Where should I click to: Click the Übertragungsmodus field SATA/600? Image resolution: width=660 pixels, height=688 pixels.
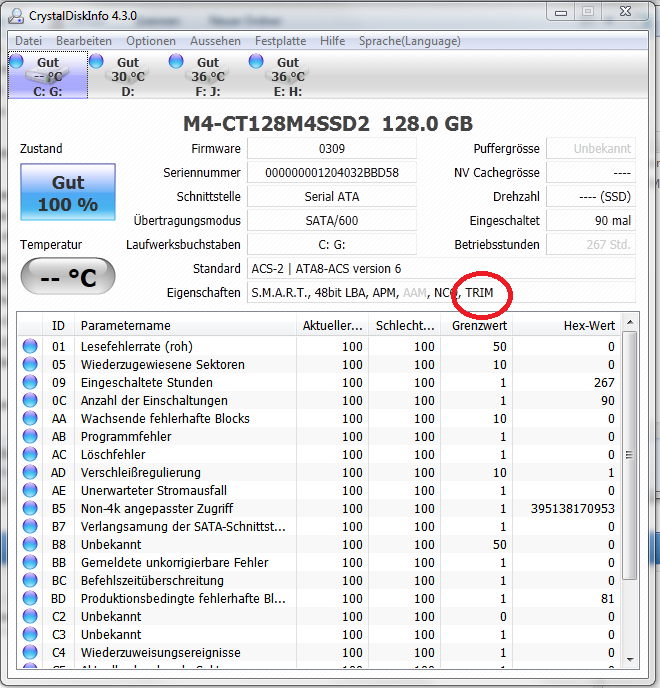tap(332, 220)
